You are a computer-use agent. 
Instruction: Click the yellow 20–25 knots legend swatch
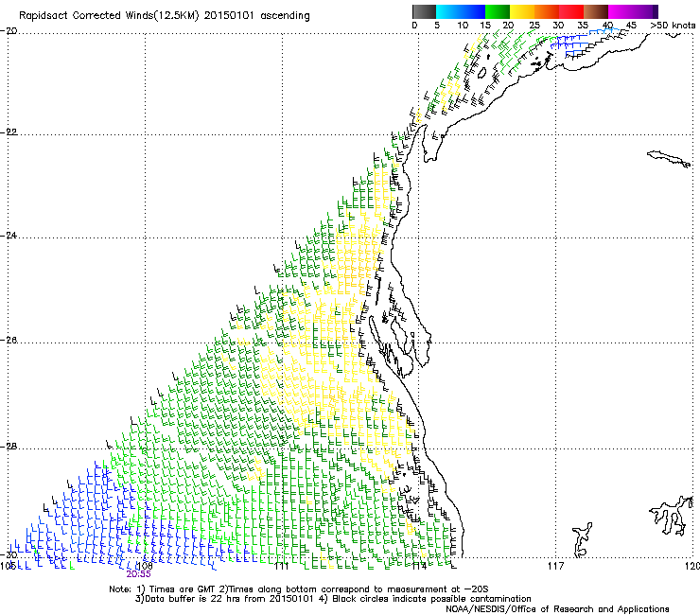click(x=522, y=11)
